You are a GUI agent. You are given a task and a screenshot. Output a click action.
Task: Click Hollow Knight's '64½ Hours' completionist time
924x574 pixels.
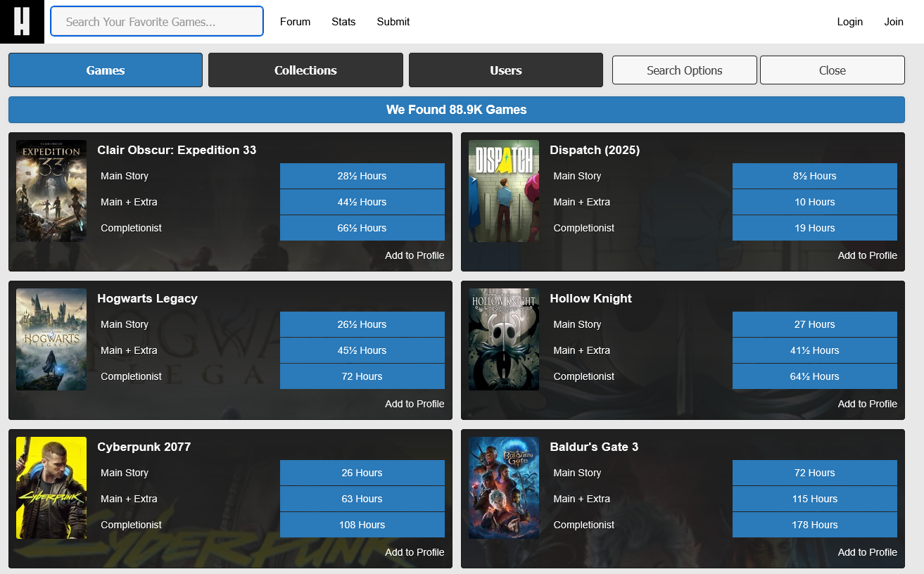[815, 376]
